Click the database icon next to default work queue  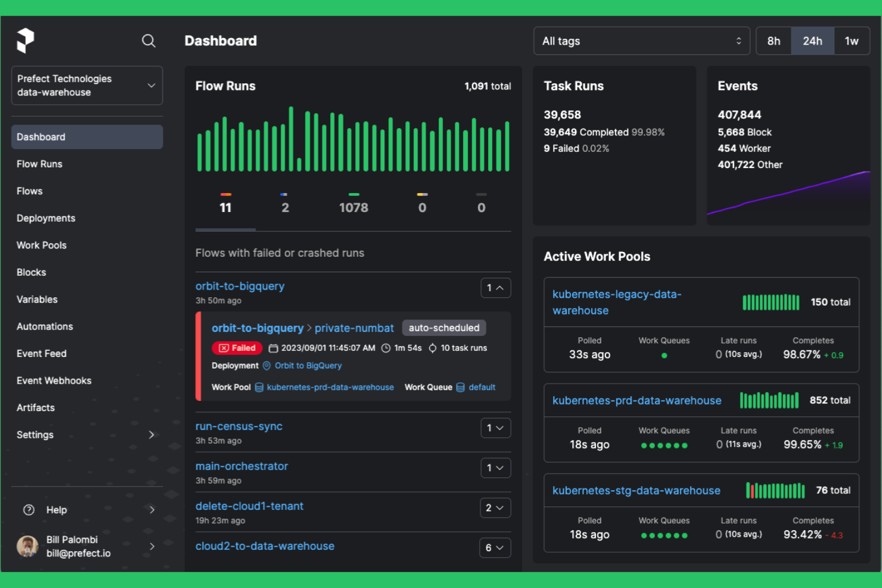(x=460, y=387)
